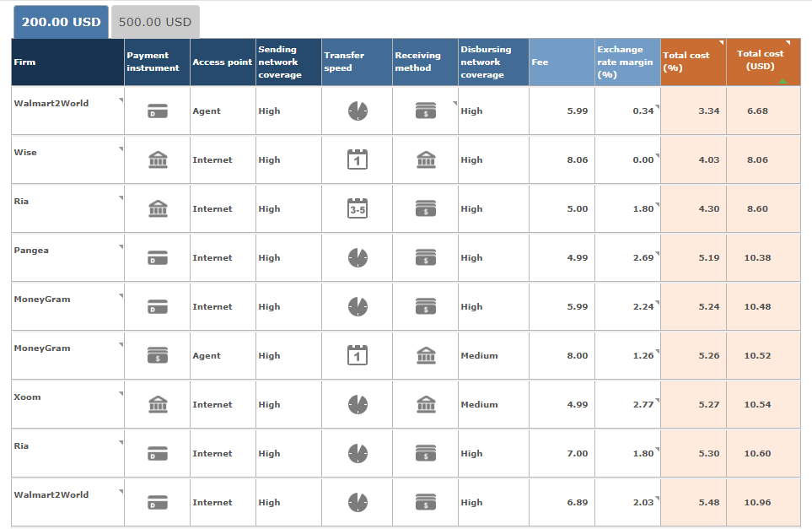Screen dimensions: 812x529
Task: Click the bank receiving method icon for Xoom
Action: point(426,404)
